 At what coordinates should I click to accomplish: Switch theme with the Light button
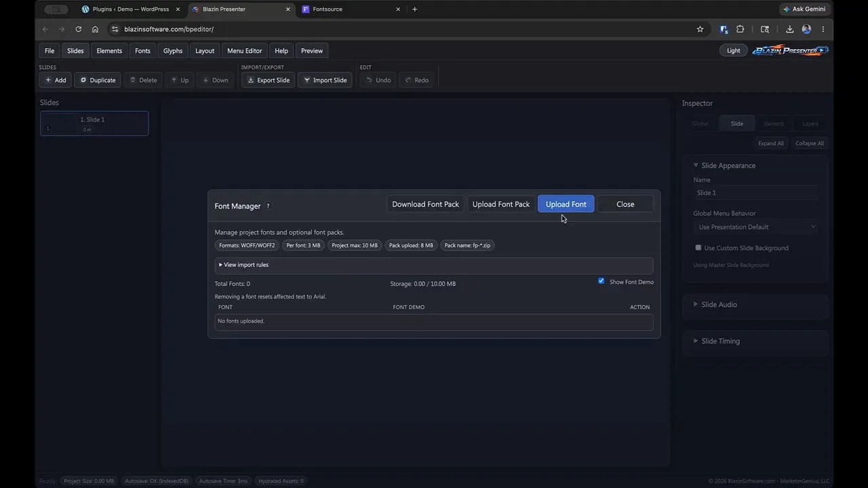734,51
